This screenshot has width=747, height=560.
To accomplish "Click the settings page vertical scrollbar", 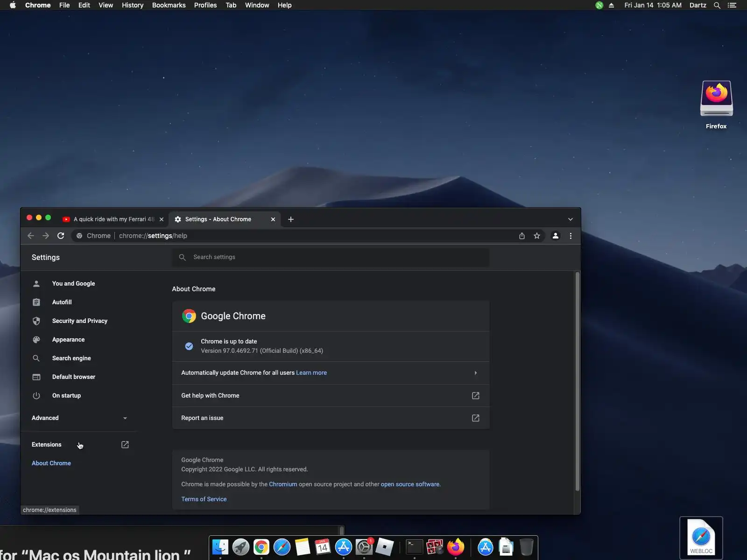I will [x=578, y=381].
